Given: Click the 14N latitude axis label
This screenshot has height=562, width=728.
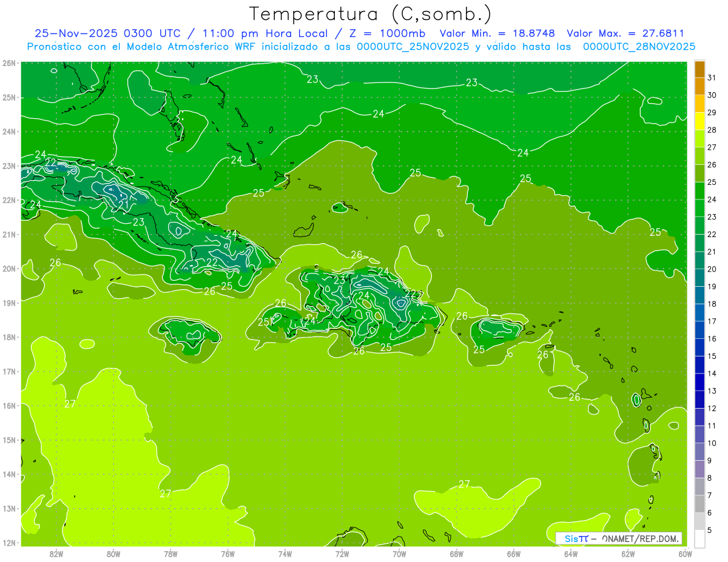Looking at the screenshot, I should [x=8, y=474].
